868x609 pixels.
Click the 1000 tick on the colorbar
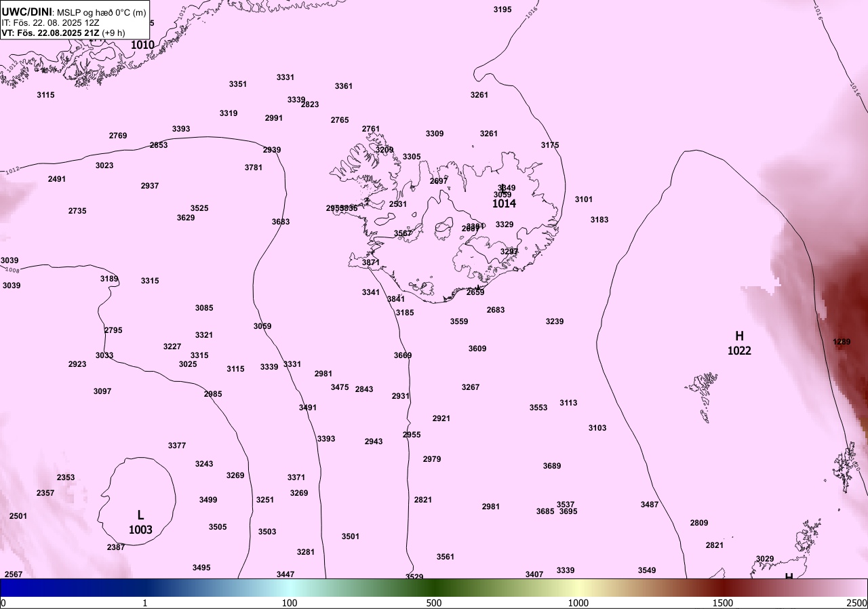(578, 603)
